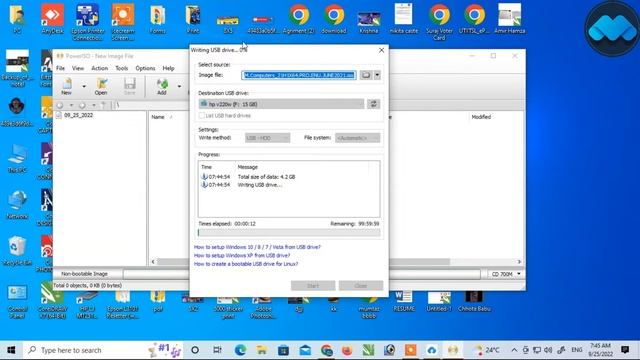Screen dimensions: 640x360
Task: Open the AnyDesk desktop shortcut
Action: pyautogui.click(x=52, y=19)
